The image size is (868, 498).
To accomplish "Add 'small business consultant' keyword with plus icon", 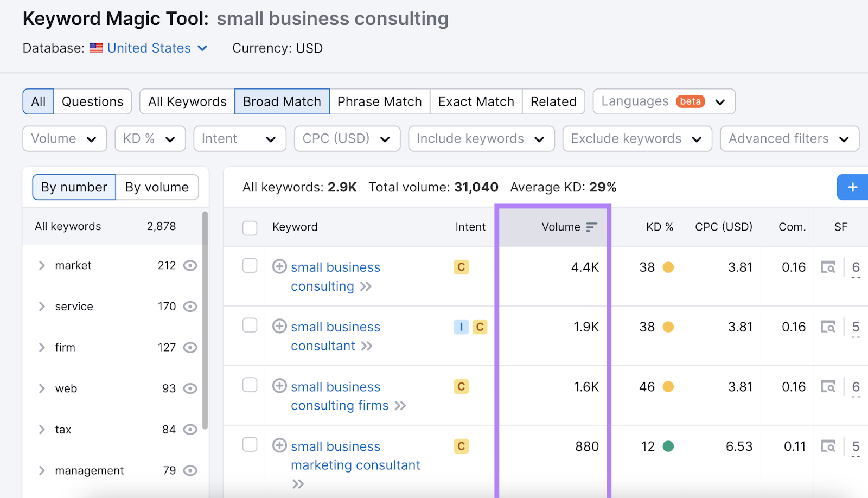I will 279,326.
